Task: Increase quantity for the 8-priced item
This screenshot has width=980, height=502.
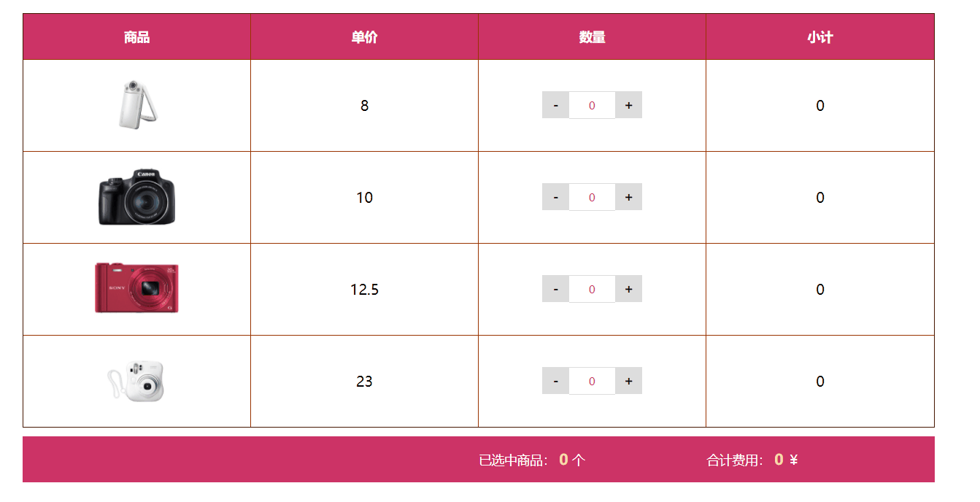Action: tap(628, 105)
